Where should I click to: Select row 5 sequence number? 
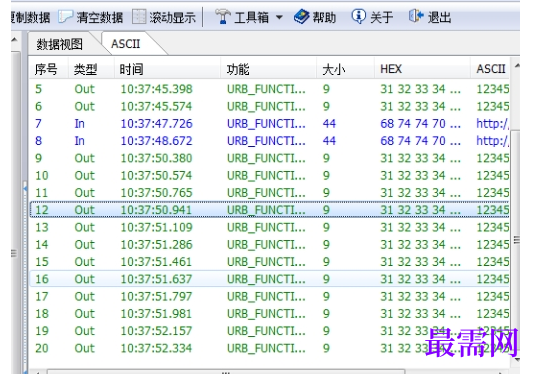coord(39,89)
